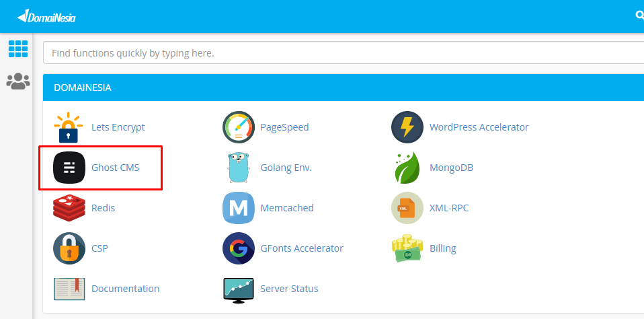Click the Documentation book icon
Image resolution: width=644 pixels, height=319 pixels.
(69, 289)
